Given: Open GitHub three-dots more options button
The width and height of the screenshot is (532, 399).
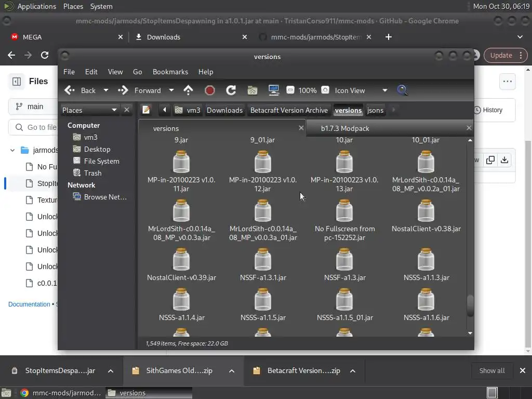Looking at the screenshot, I should click(x=507, y=82).
